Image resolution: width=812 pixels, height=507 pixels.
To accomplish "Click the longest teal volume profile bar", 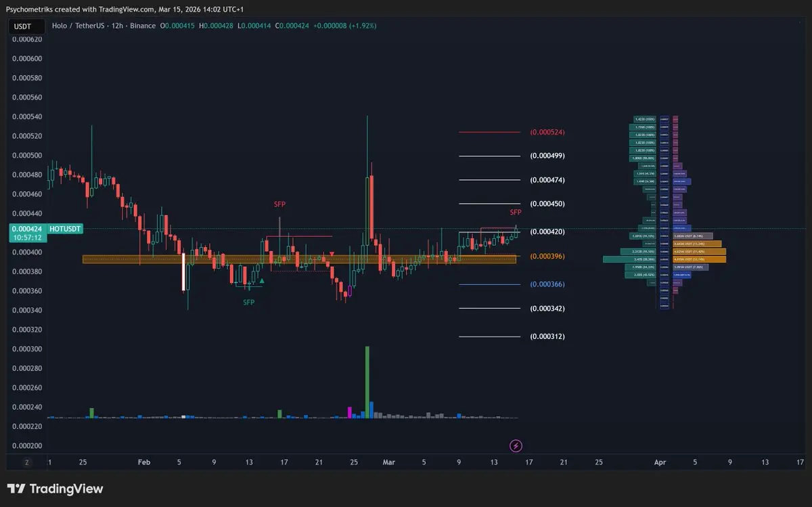I will pyautogui.click(x=631, y=259).
